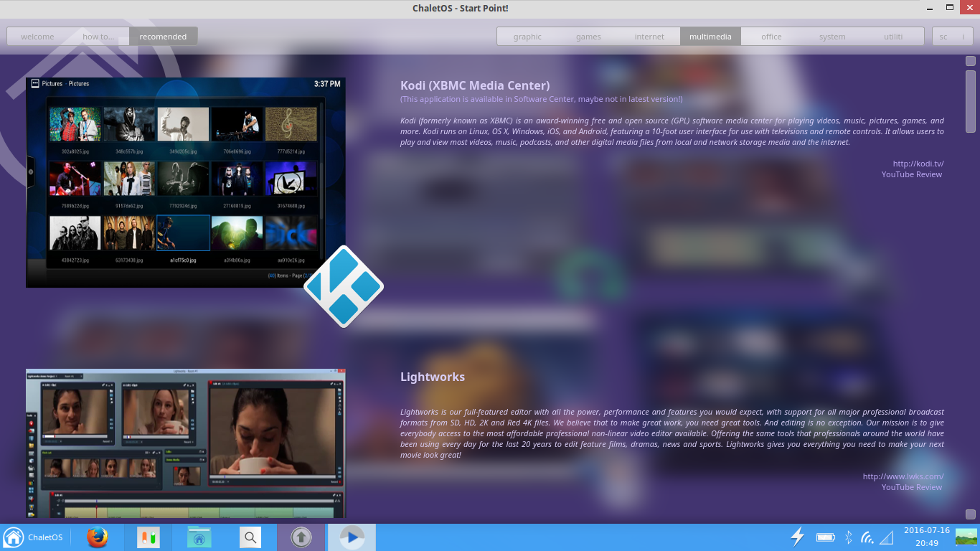Click the magnifier search icon in taskbar
The image size is (980, 551).
[250, 537]
